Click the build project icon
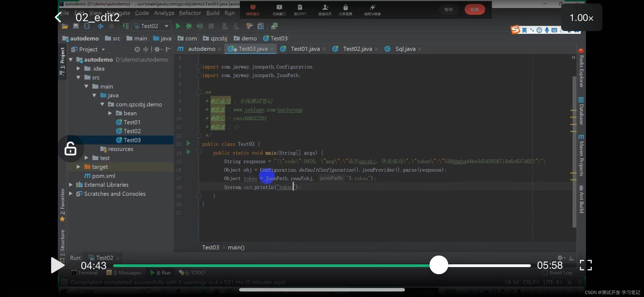Screen dimensions: 644x297 point(126,26)
